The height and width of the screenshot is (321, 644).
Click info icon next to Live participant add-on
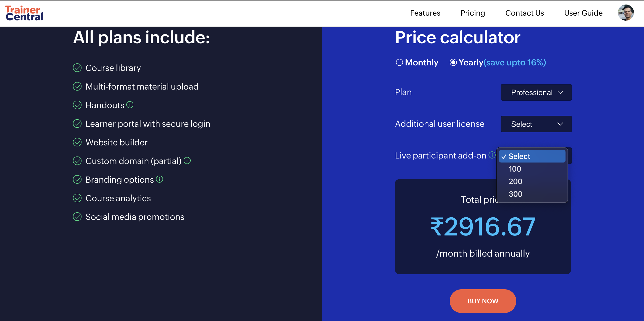click(492, 155)
